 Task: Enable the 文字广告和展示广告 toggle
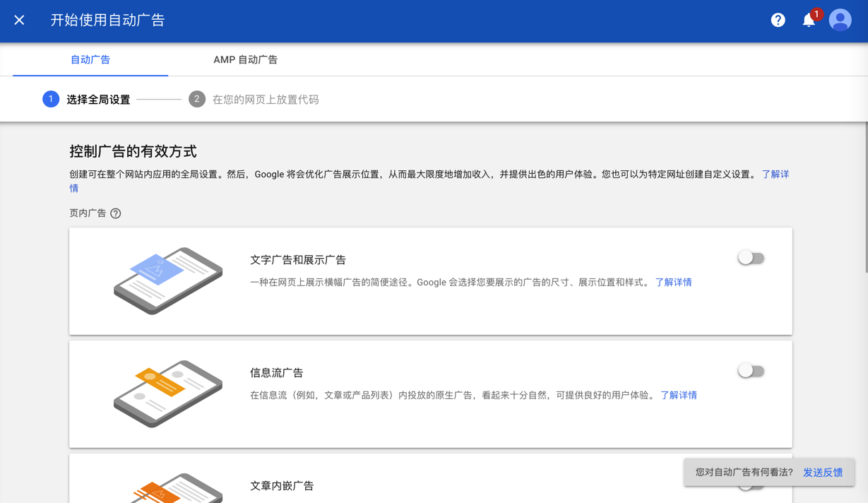coord(751,258)
